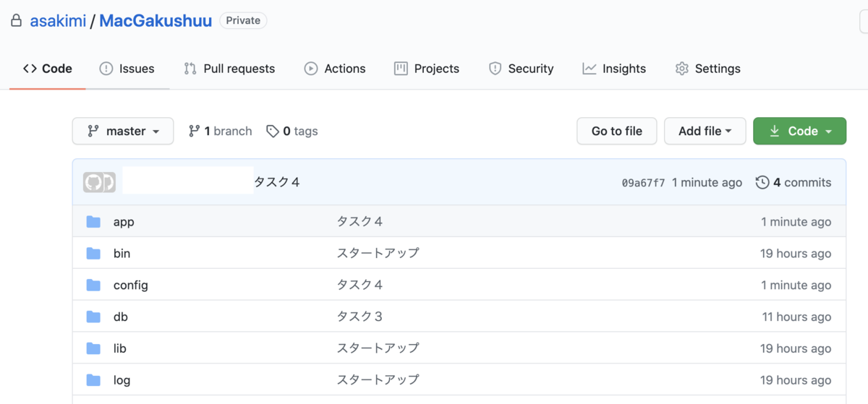Click the commit author avatar

pos(99,182)
